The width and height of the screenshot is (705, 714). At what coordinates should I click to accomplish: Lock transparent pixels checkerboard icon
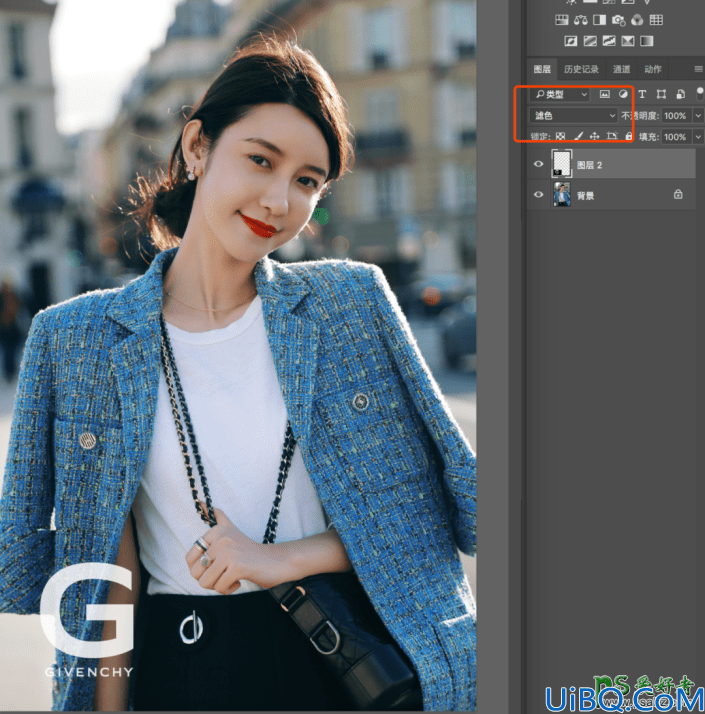[561, 136]
